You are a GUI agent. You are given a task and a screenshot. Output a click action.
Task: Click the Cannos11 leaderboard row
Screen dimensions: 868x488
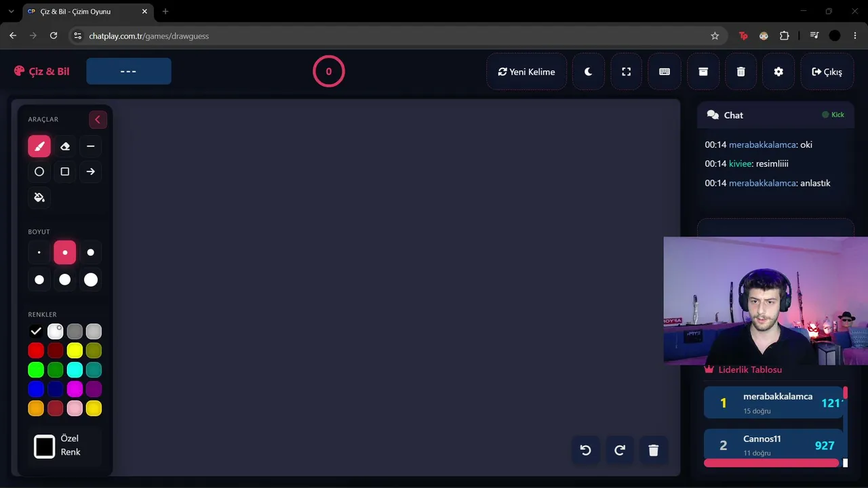point(774,445)
